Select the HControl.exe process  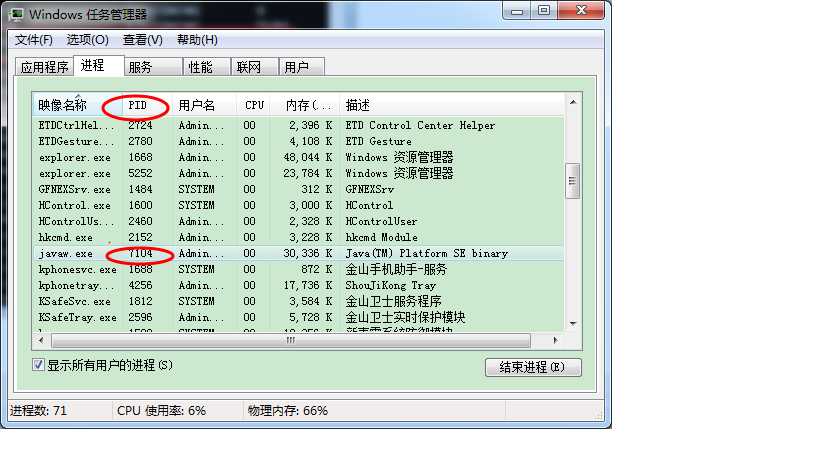point(298,205)
